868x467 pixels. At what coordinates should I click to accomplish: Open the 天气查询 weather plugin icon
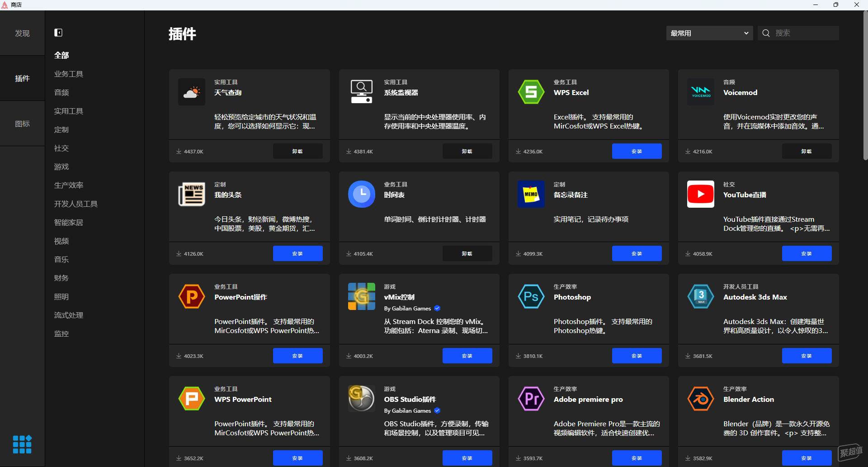pos(192,92)
